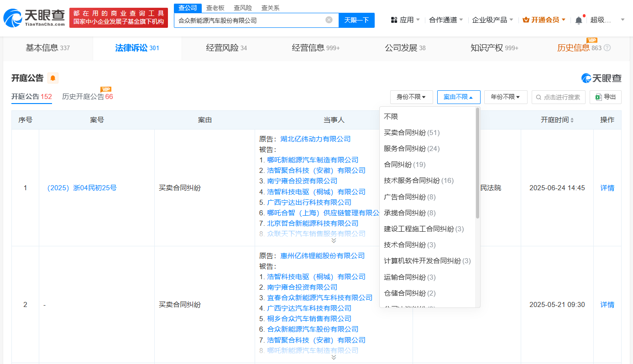Open the 年份不限 filter dropdown

click(506, 97)
